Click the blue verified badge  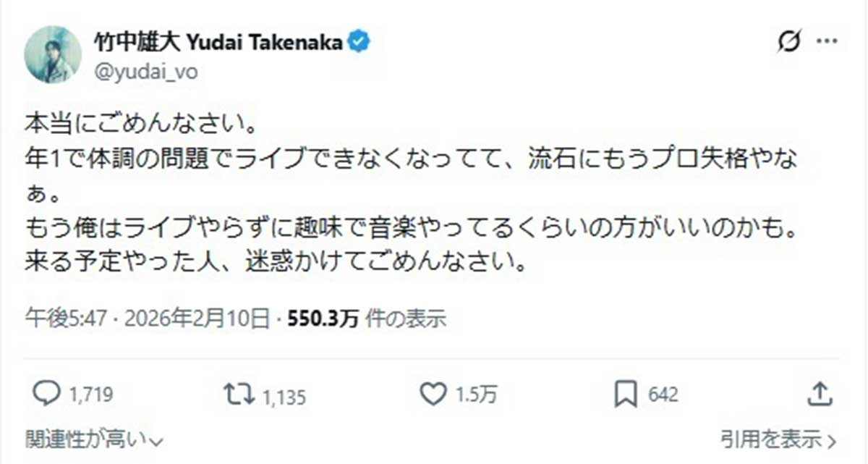coord(359,42)
